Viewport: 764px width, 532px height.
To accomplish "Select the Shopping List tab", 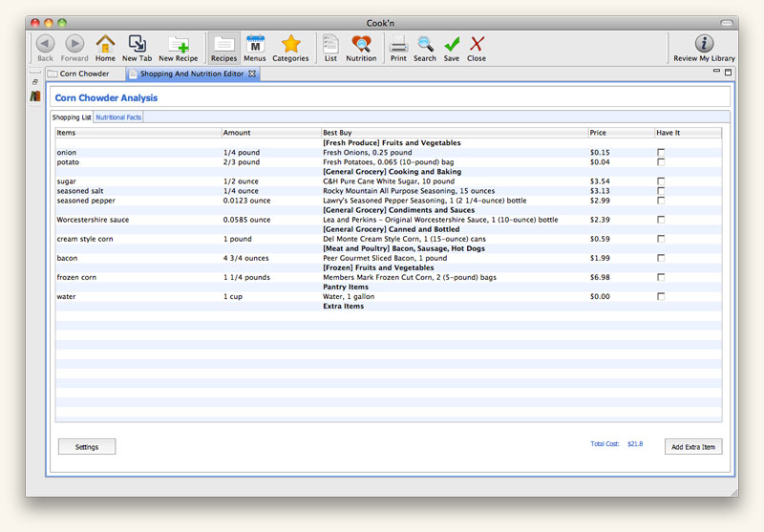I will tap(72, 117).
